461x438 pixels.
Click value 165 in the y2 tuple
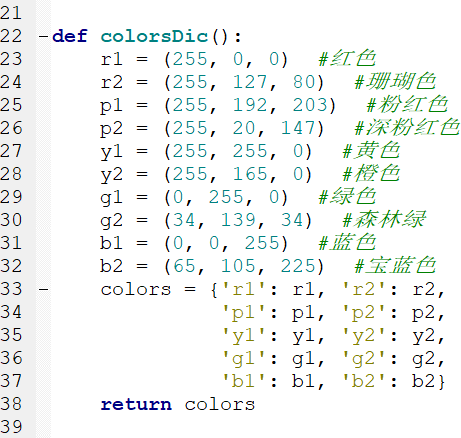pyautogui.click(x=250, y=174)
